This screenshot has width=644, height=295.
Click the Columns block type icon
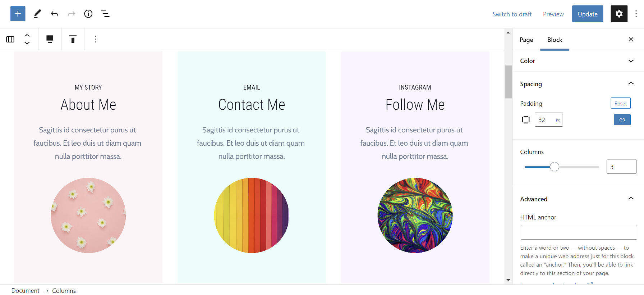point(10,39)
